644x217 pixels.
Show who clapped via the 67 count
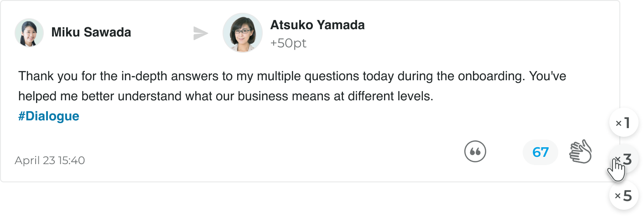(540, 152)
